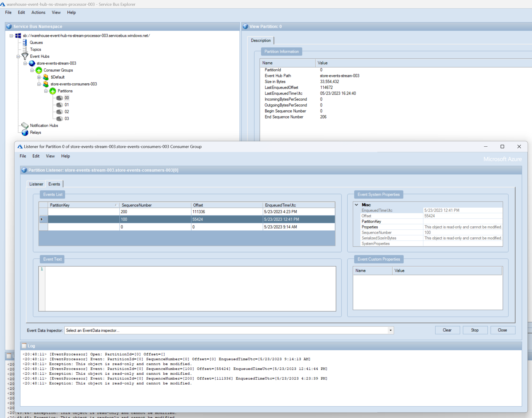This screenshot has height=418, width=532.
Task: Click the $Default consumer group icon
Action: (x=46, y=77)
